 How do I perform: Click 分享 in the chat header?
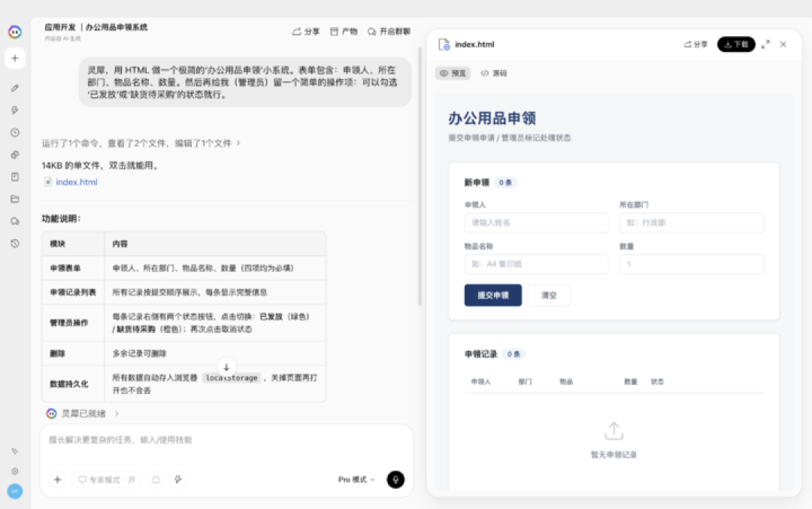coord(306,32)
